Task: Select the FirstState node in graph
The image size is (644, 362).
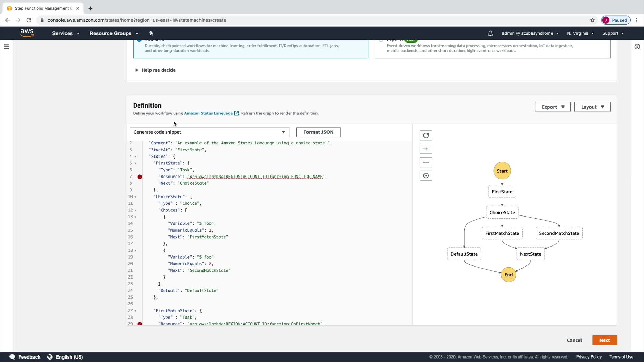Action: (x=502, y=192)
